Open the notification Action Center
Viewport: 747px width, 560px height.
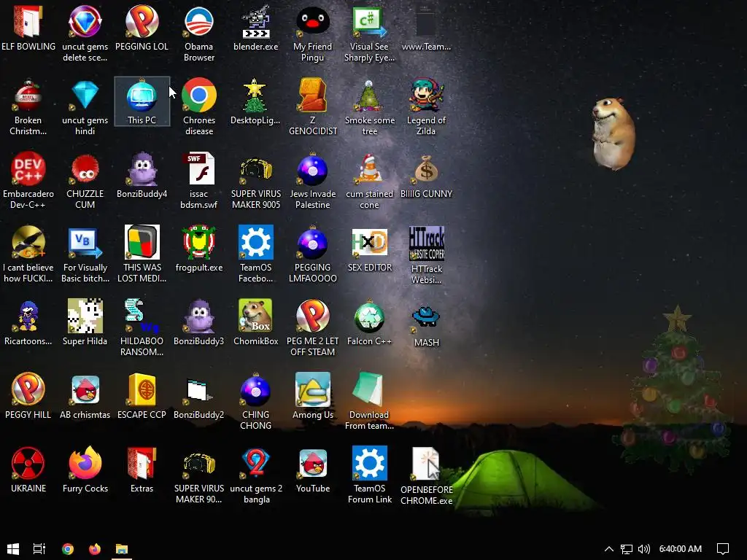[723, 549]
